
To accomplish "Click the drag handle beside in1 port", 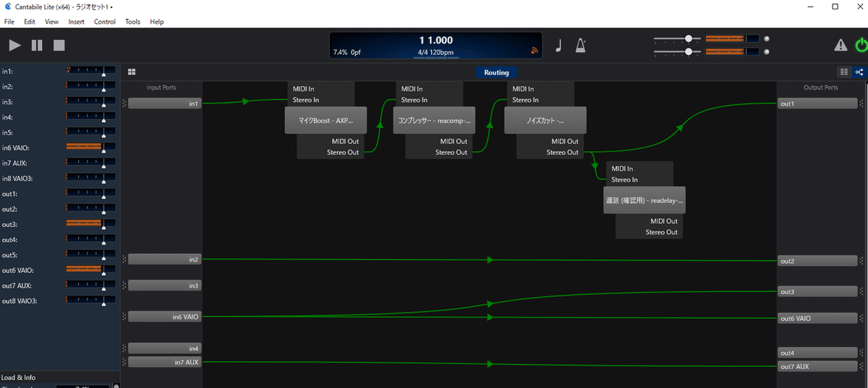I will pyautogui.click(x=124, y=104).
